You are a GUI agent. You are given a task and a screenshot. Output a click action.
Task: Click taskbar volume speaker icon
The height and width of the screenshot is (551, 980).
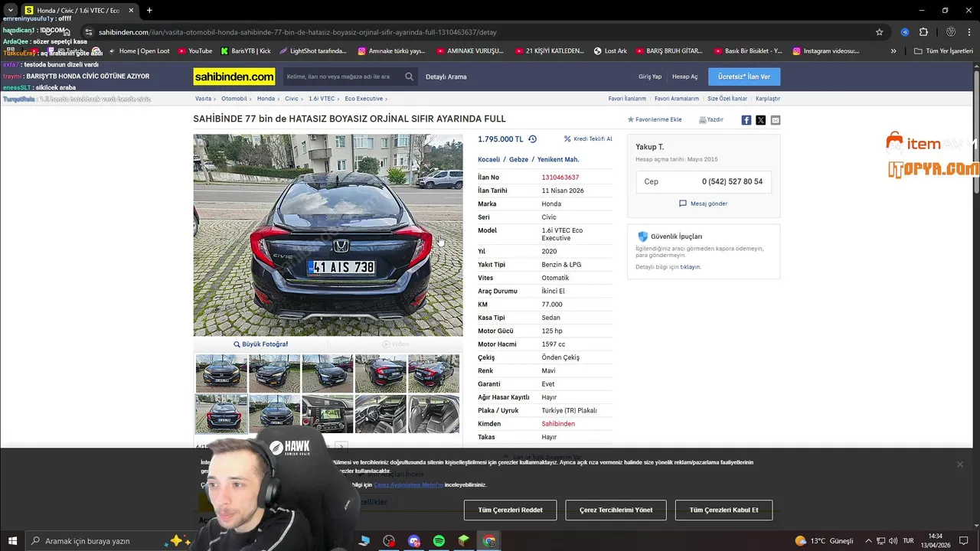pos(892,541)
